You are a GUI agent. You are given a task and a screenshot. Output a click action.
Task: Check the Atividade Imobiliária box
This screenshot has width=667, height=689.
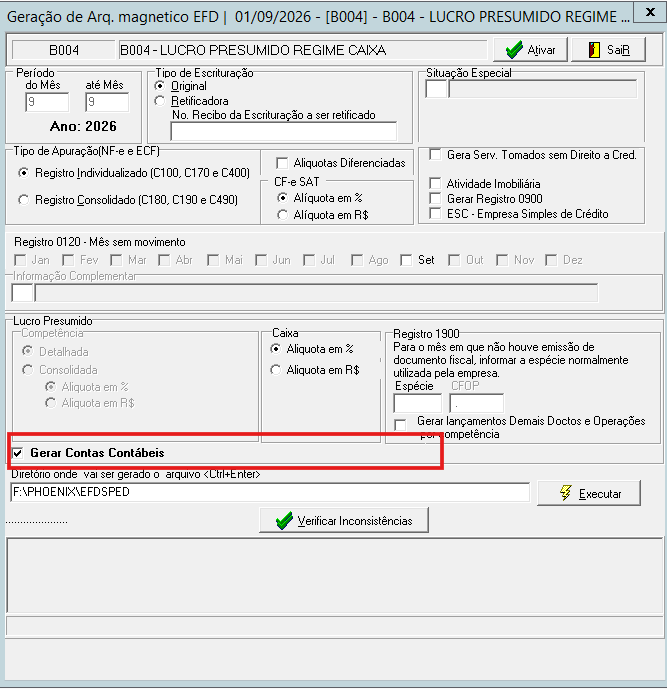point(435,183)
